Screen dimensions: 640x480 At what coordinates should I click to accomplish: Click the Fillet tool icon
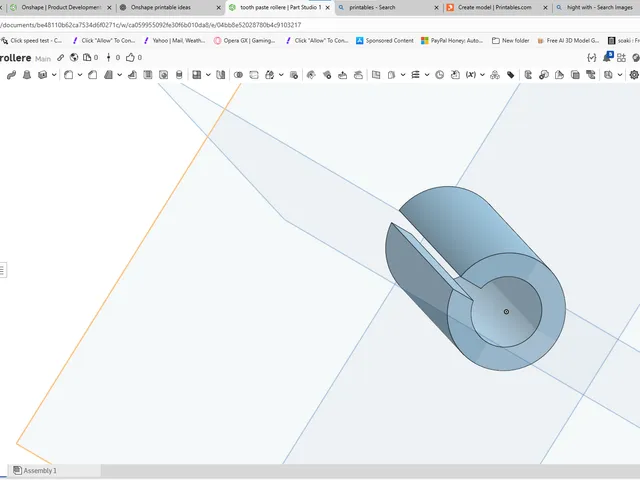[68, 75]
